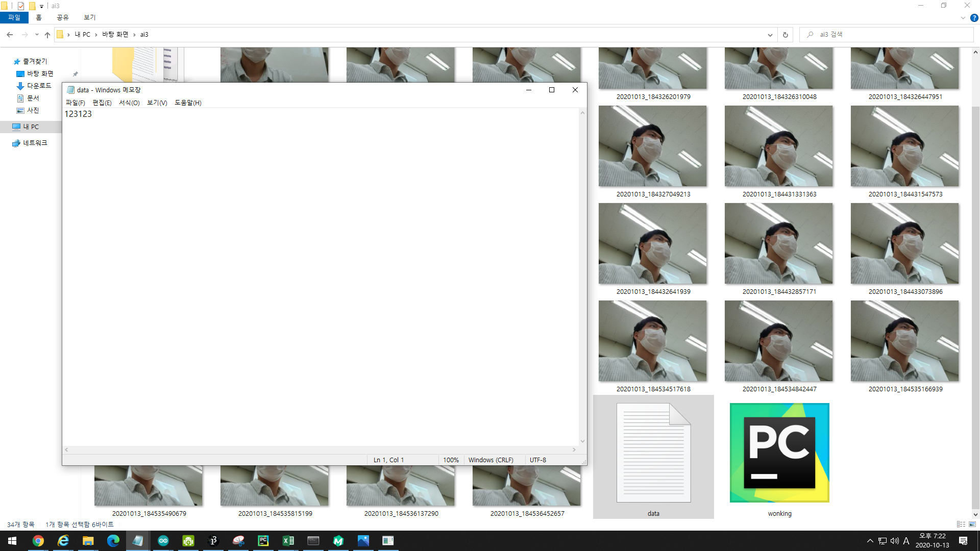Click Notepad's vertical scrollbar down arrow
Screen dimensions: 980x551
tap(582, 441)
